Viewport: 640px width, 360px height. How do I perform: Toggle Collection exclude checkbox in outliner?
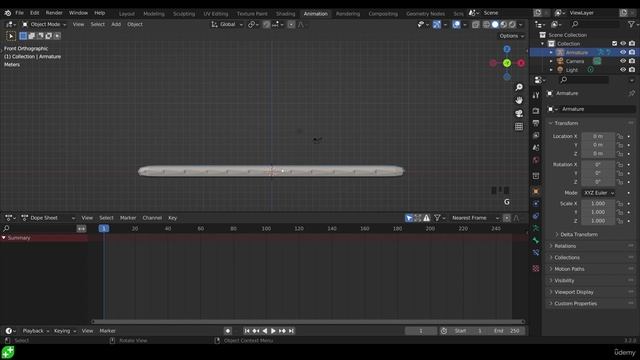tap(615, 44)
